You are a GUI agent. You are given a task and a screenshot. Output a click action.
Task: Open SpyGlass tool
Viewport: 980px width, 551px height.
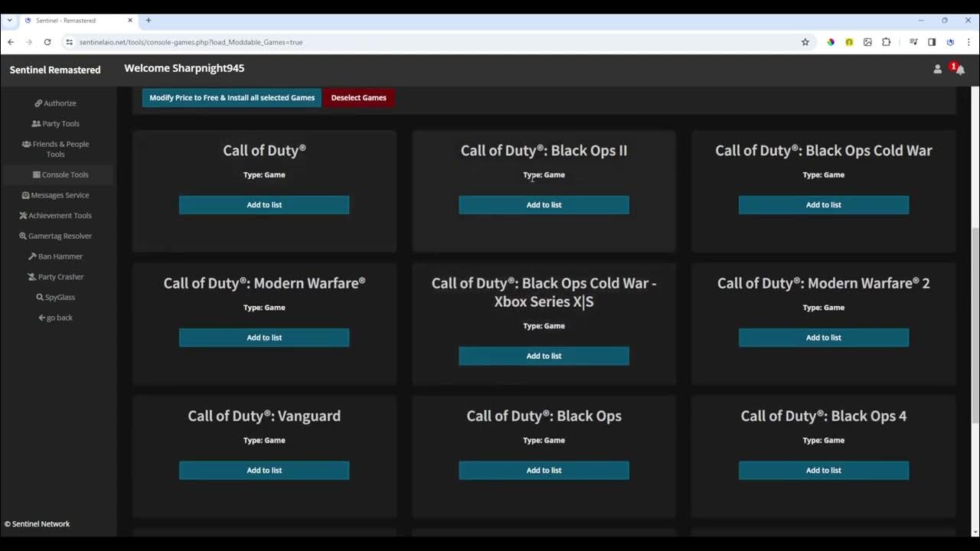point(55,297)
